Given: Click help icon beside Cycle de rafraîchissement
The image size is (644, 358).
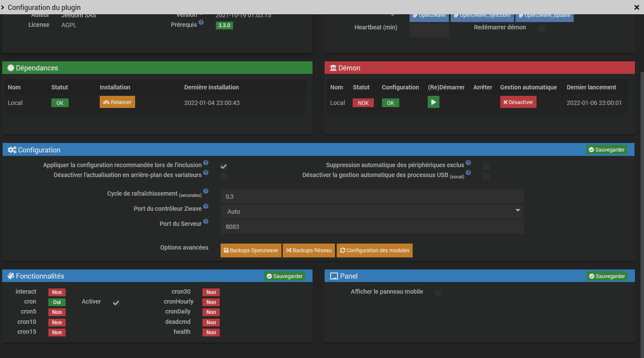Looking at the screenshot, I should pos(206,191).
